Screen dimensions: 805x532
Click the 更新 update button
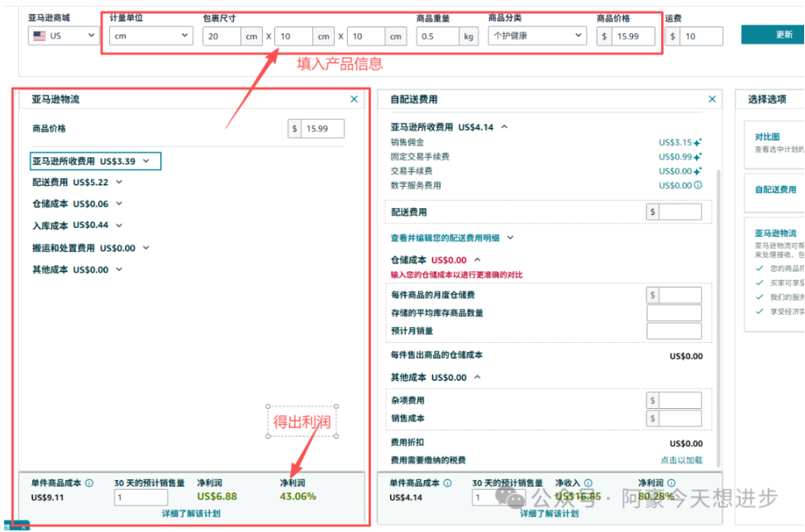(x=772, y=35)
